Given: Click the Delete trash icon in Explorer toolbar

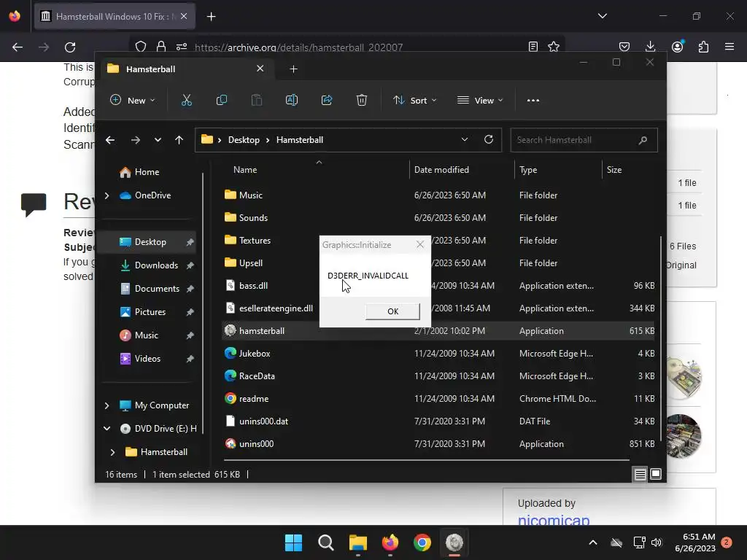Looking at the screenshot, I should tap(362, 100).
